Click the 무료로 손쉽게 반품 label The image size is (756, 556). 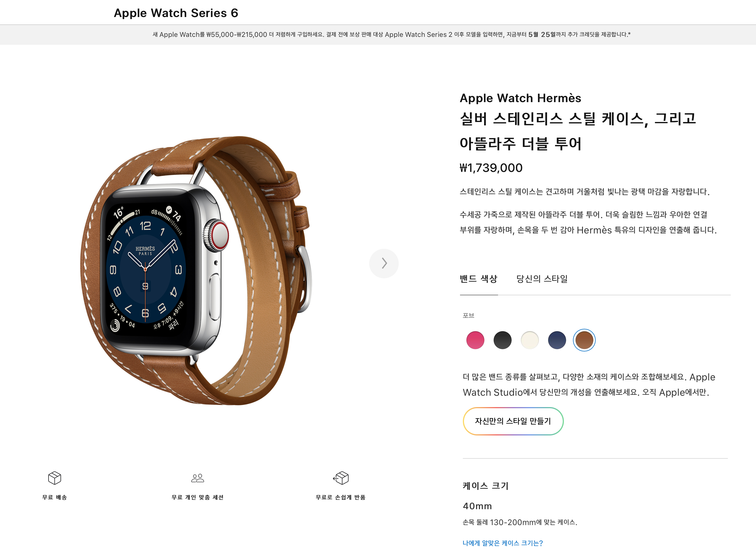(x=341, y=497)
